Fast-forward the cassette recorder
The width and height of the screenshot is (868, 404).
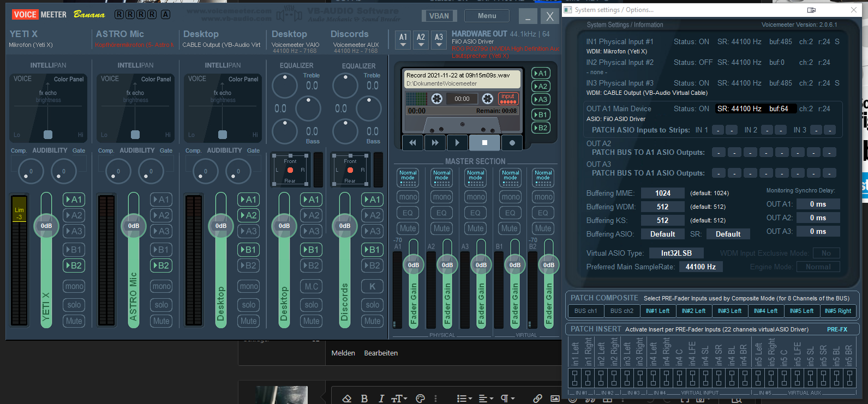[x=435, y=143]
